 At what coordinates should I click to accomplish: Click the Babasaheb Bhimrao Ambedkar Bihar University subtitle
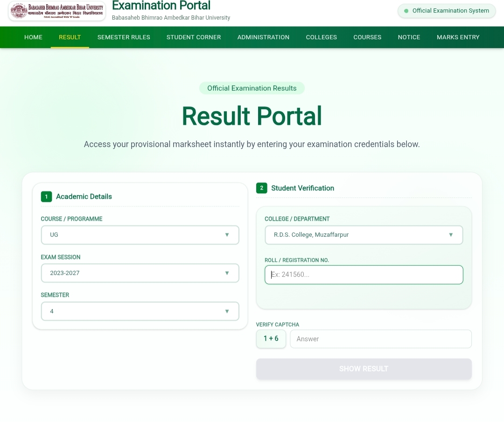[171, 18]
